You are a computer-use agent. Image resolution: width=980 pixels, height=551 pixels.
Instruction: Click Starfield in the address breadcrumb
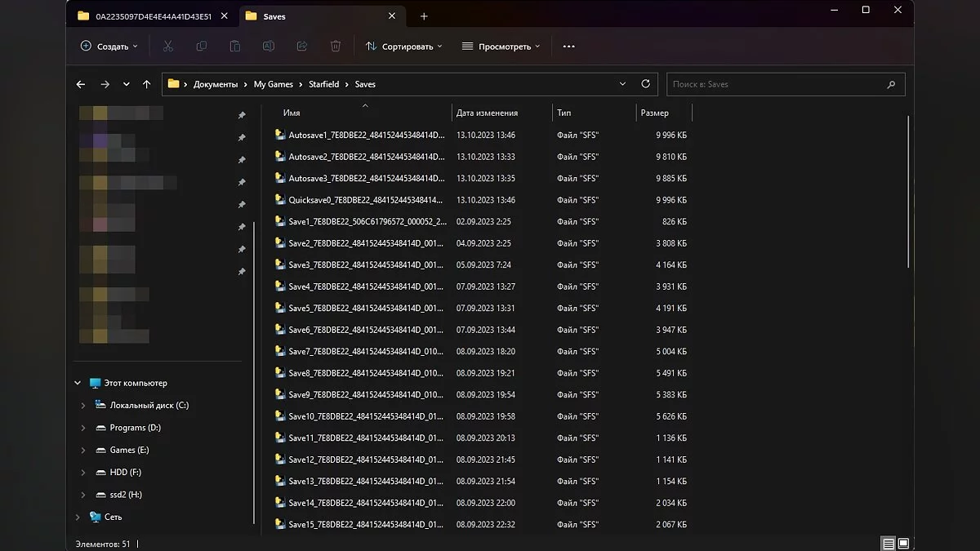click(x=323, y=84)
